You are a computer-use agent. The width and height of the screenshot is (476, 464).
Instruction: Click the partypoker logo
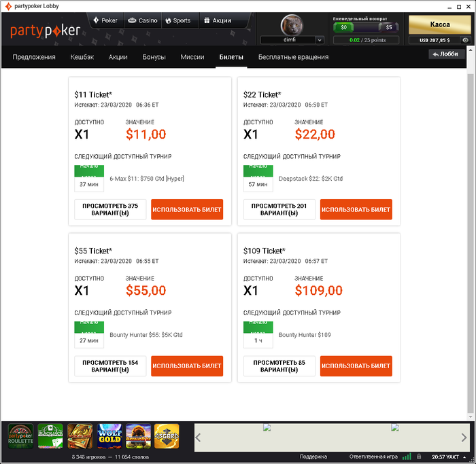pyautogui.click(x=46, y=31)
